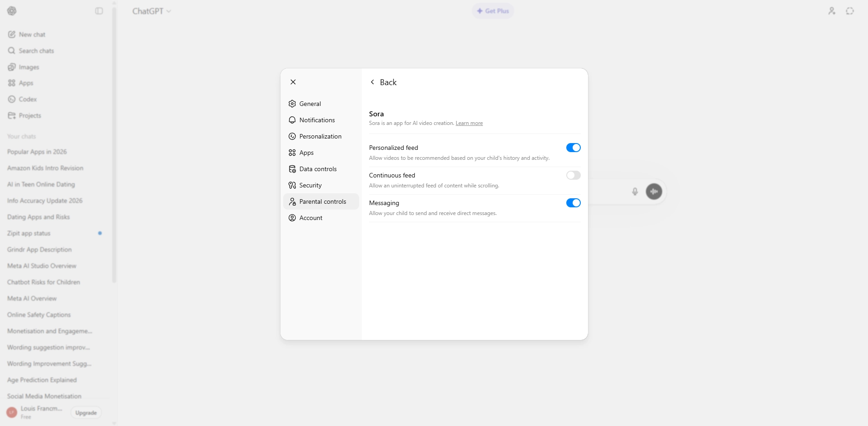Open the ChatGPT model dropdown
This screenshot has height=426, width=868.
[x=152, y=11]
